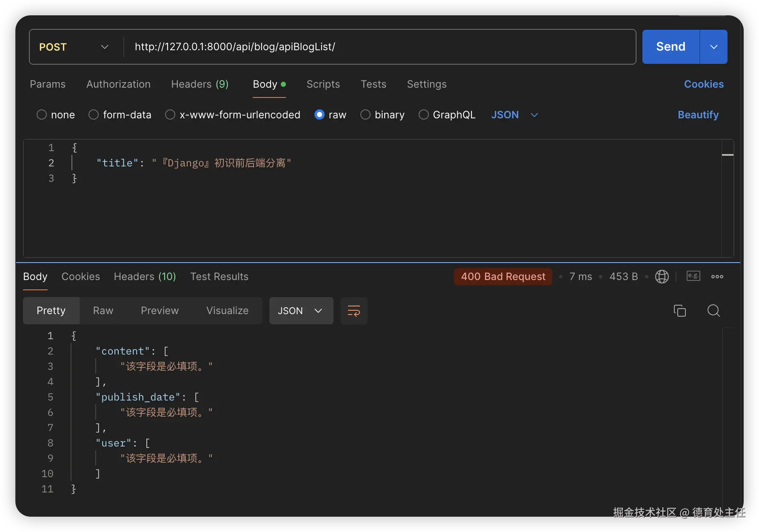Click the request editor scrollbar minimap
The width and height of the screenshot is (759, 532).
click(728, 198)
